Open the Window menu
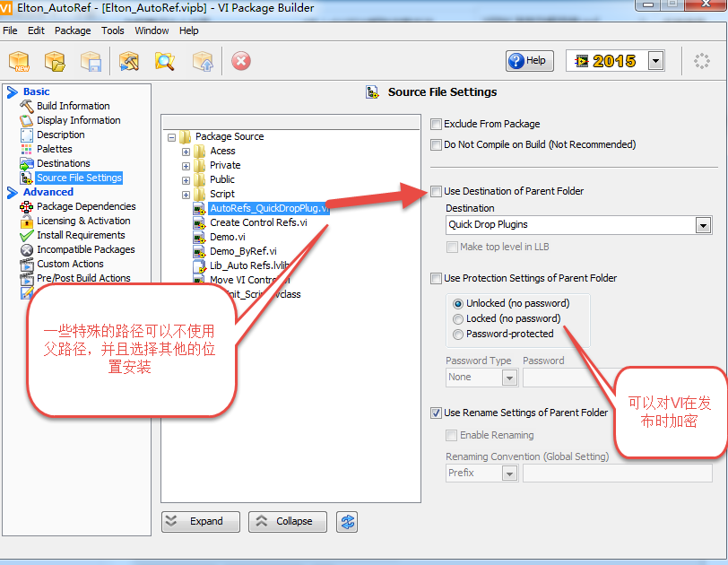Viewport: 728px width, 565px height. tap(152, 30)
